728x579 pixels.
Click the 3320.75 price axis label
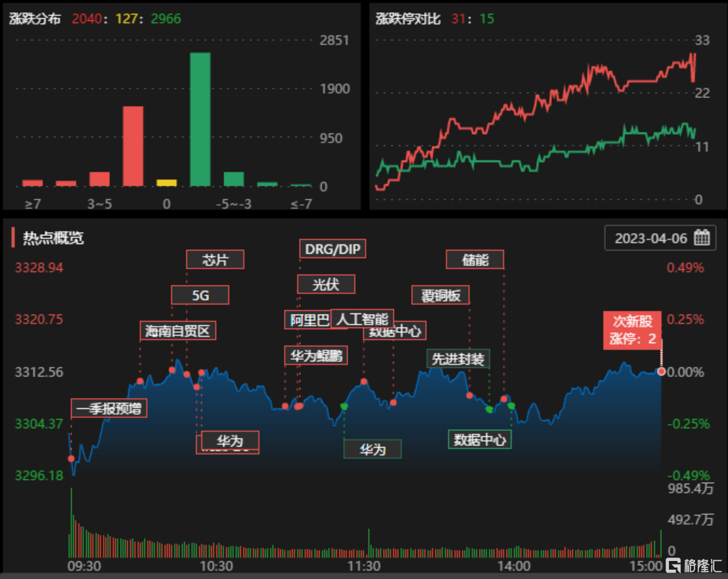39,319
